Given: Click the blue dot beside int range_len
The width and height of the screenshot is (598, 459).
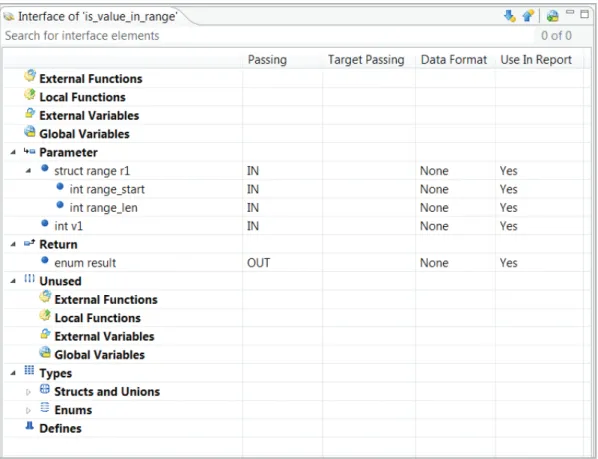Looking at the screenshot, I should pyautogui.click(x=60, y=204).
